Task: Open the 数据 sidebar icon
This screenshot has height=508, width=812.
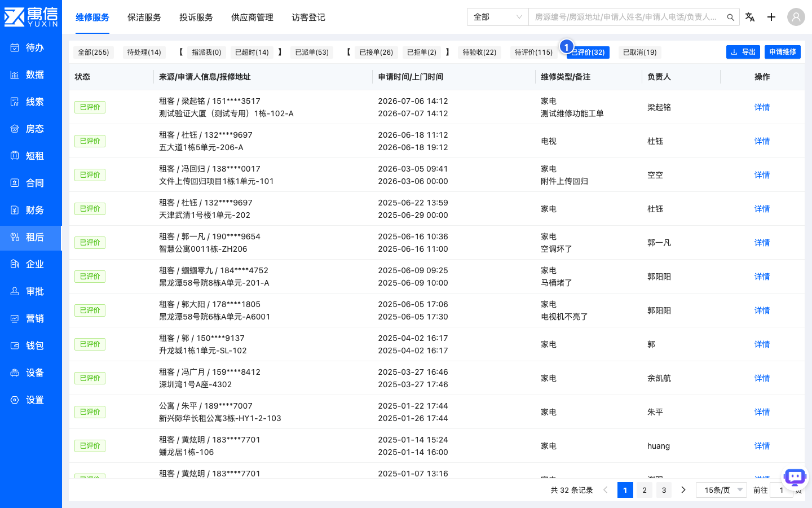Action: 15,75
